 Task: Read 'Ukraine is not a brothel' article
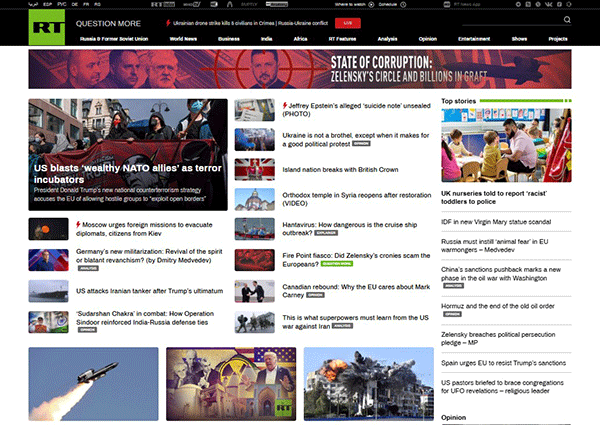pyautogui.click(x=355, y=139)
